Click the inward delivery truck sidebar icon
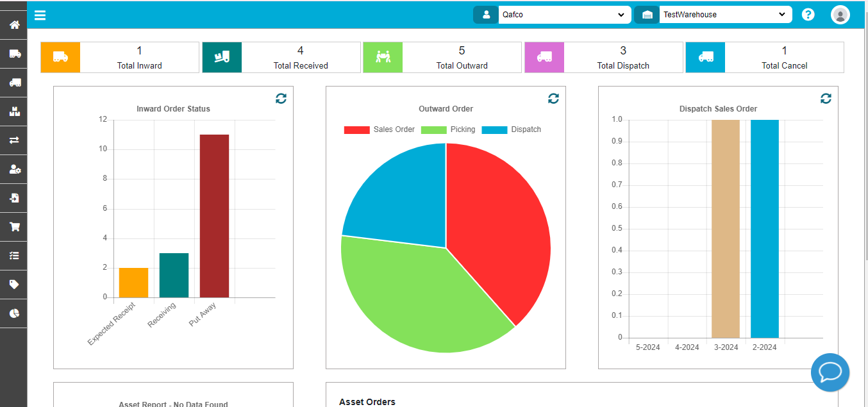The height and width of the screenshot is (407, 868). [x=14, y=54]
